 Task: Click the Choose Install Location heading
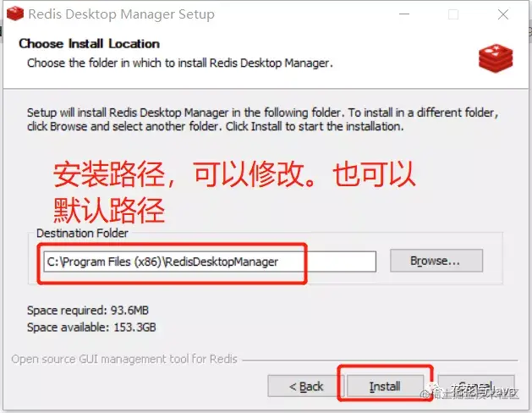point(90,43)
